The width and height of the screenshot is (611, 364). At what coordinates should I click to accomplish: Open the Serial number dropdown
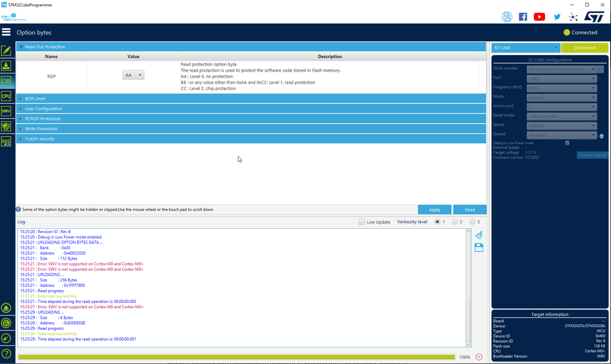coord(561,69)
